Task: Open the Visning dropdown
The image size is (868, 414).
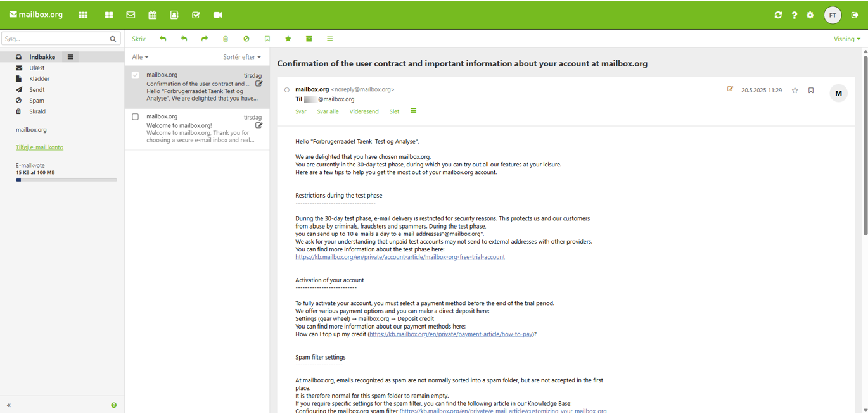Action: pyautogui.click(x=847, y=39)
